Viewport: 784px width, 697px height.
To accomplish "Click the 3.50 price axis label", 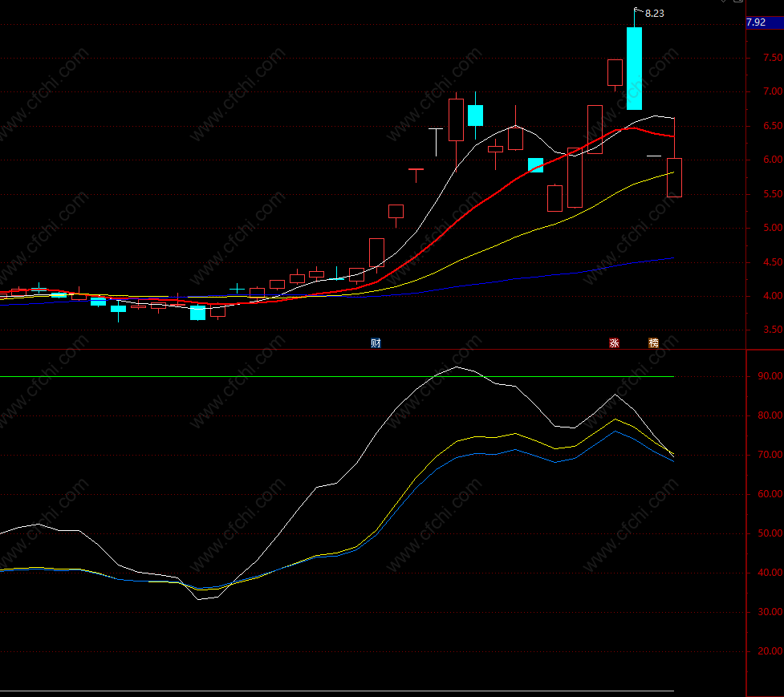I will [x=773, y=330].
